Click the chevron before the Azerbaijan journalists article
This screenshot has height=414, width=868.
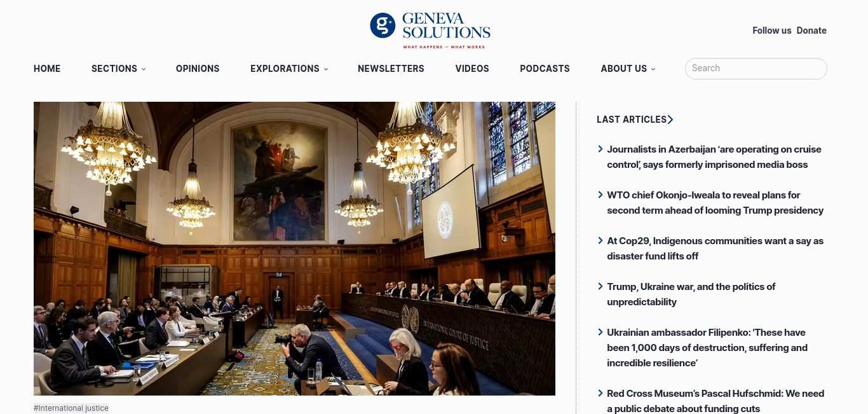[x=600, y=149]
